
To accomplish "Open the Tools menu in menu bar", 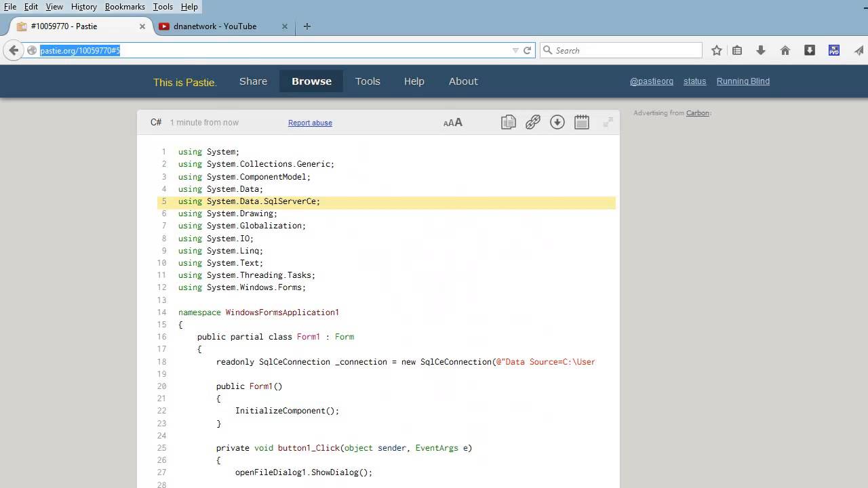I will coord(163,6).
